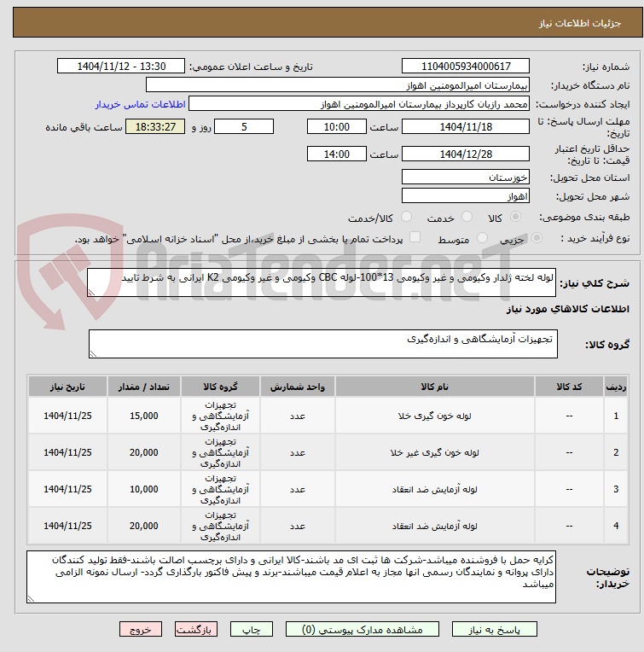Click item name لوله خون گیری غیر خلا
This screenshot has height=652, width=644.
coord(435,452)
